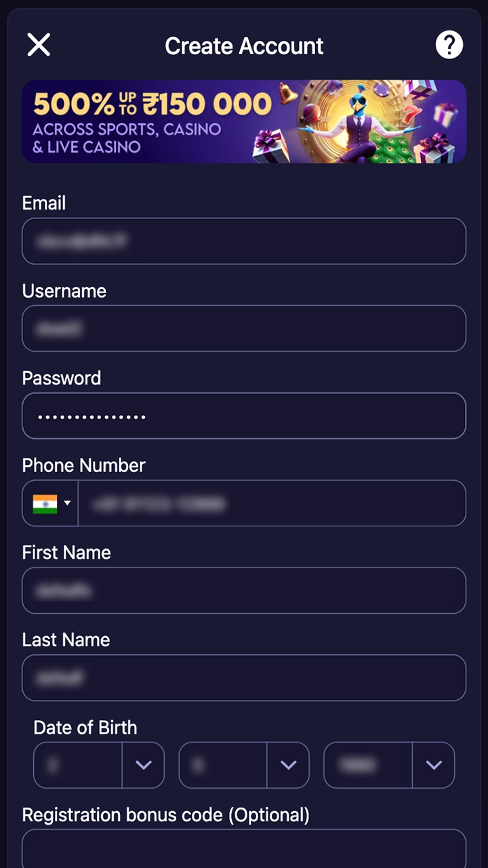The width and height of the screenshot is (488, 868).
Task: Click the birth month value box
Action: (223, 765)
